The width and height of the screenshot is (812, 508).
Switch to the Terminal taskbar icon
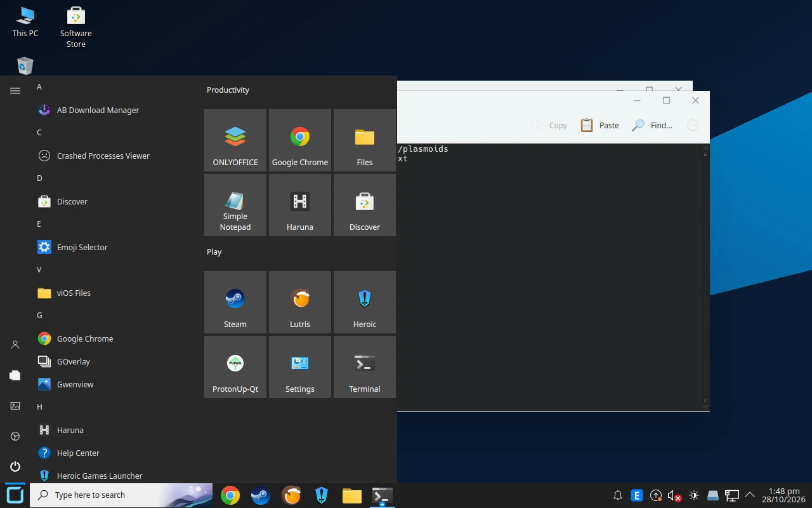click(383, 495)
